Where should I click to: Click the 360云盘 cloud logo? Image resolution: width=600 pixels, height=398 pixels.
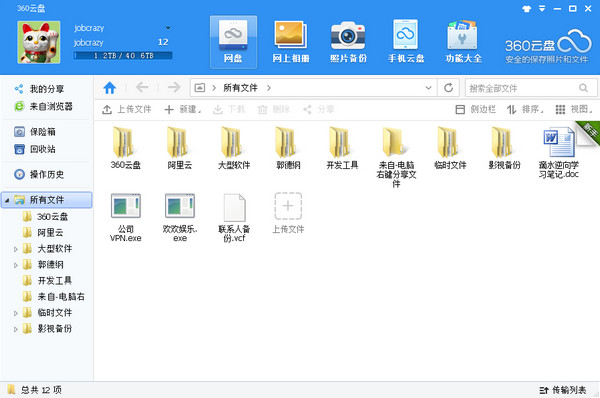tap(548, 46)
